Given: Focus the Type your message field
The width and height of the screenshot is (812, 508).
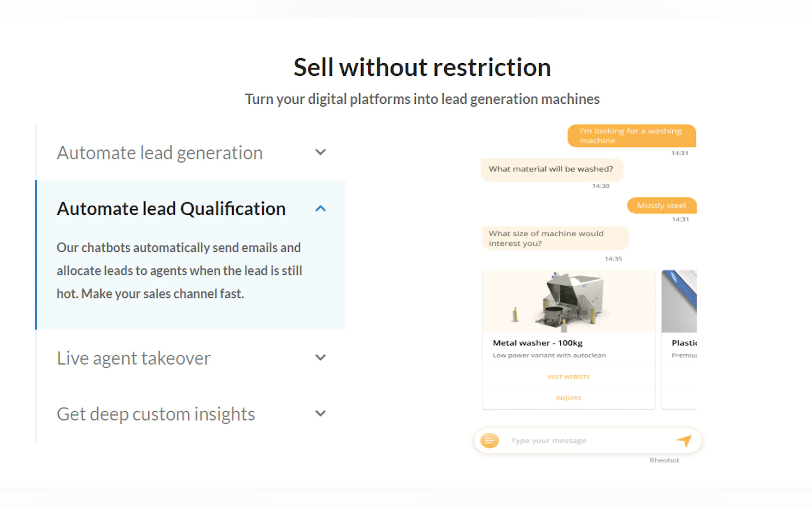Looking at the screenshot, I should coord(584,441).
